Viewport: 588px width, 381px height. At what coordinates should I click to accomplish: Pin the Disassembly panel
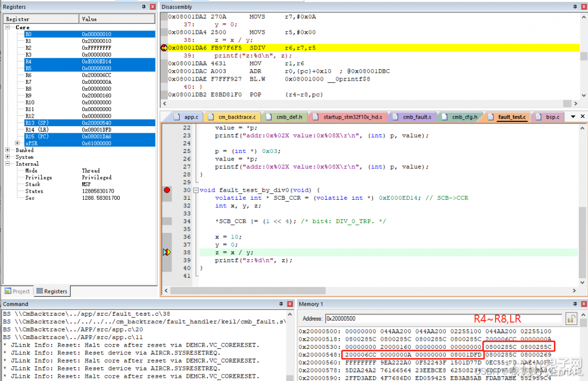(575, 7)
